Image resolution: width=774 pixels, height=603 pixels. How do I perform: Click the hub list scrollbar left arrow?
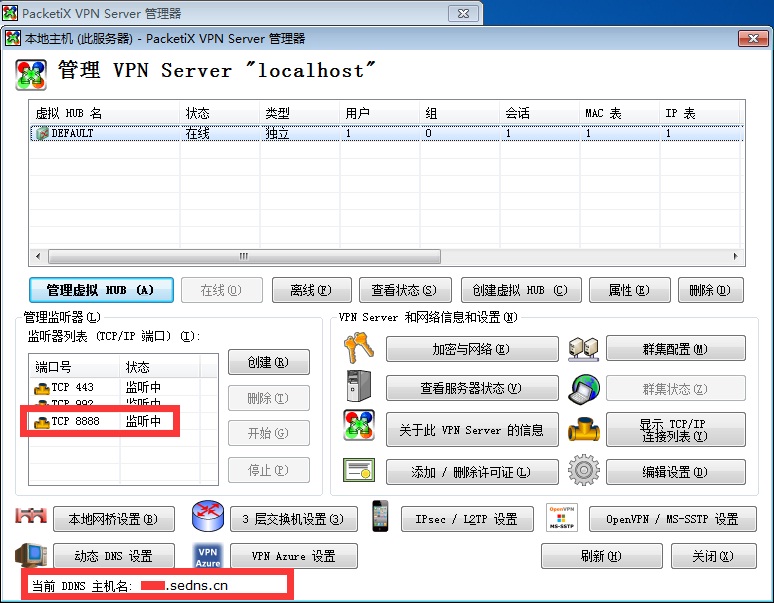click(38, 256)
